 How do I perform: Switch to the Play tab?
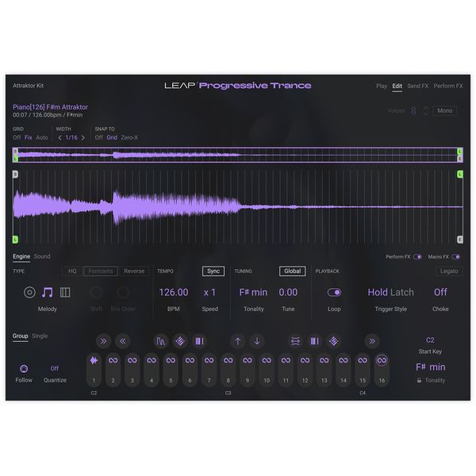382,86
